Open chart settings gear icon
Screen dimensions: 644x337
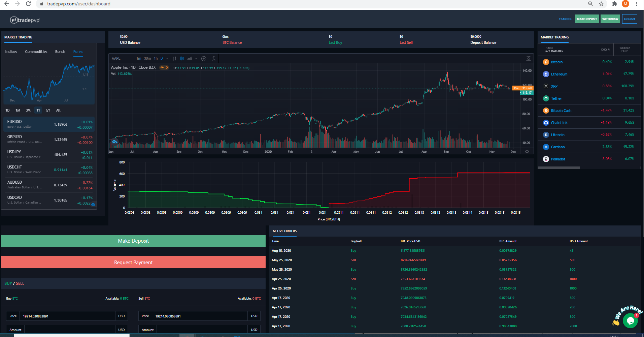527,152
